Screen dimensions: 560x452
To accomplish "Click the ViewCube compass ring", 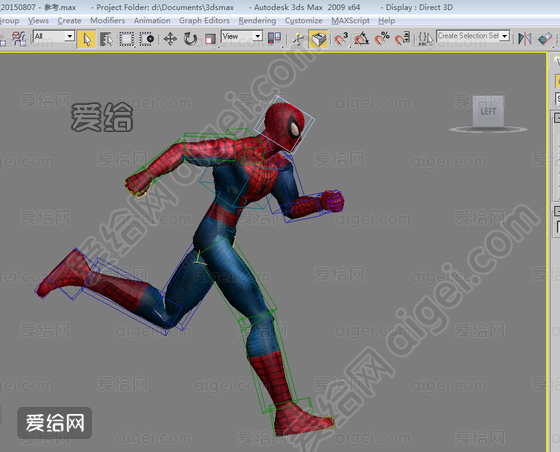I will (x=488, y=129).
